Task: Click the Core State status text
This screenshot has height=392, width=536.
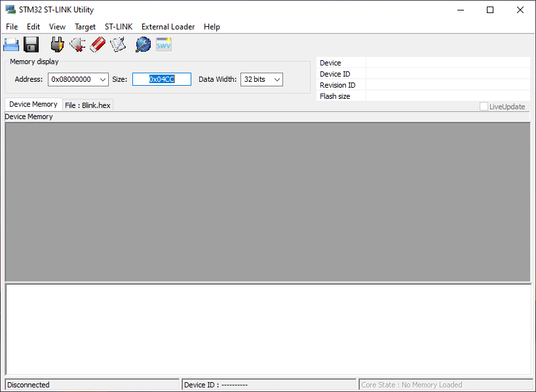Action: tap(412, 385)
